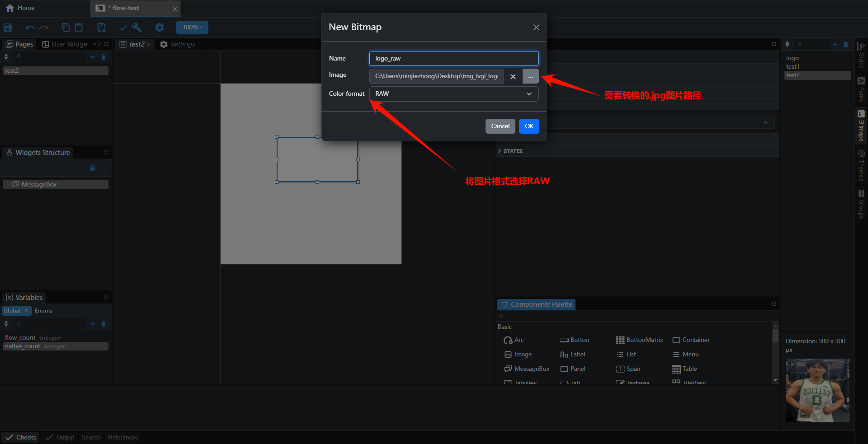The width and height of the screenshot is (868, 444).
Task: Click the wrench build icon
Action: (137, 28)
